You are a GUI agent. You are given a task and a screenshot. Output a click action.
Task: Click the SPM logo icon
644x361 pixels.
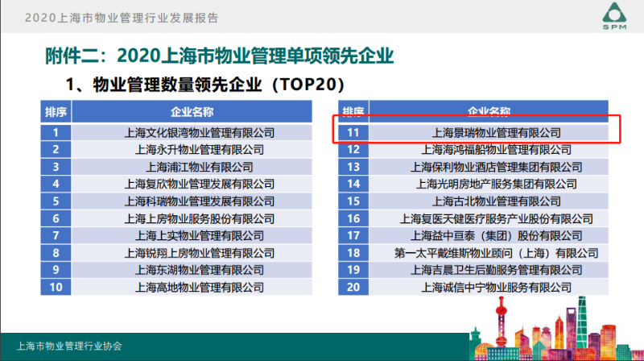pyautogui.click(x=614, y=15)
